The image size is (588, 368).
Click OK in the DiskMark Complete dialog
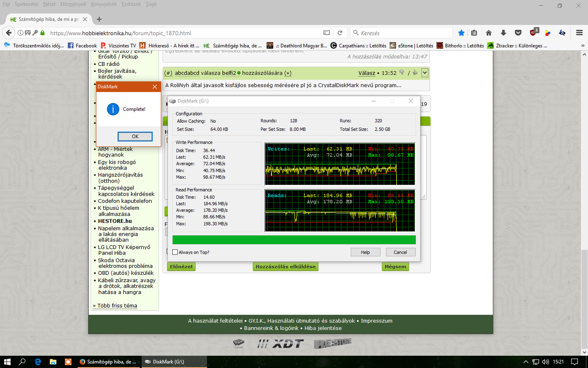click(135, 136)
